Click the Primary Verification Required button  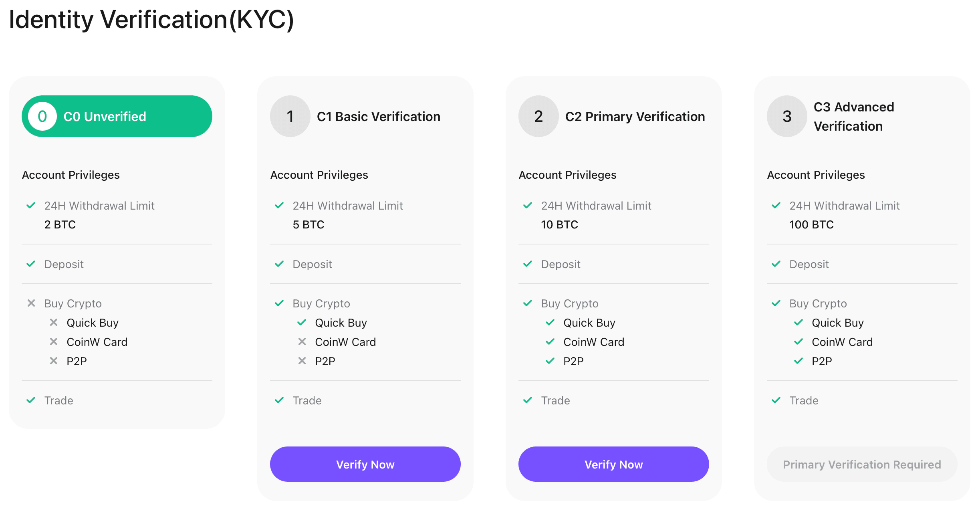tap(862, 464)
